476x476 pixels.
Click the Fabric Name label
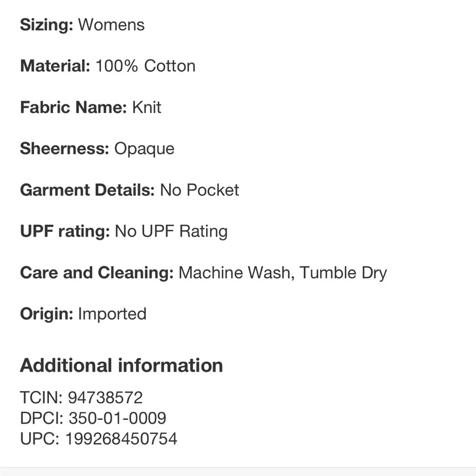pyautogui.click(x=73, y=107)
